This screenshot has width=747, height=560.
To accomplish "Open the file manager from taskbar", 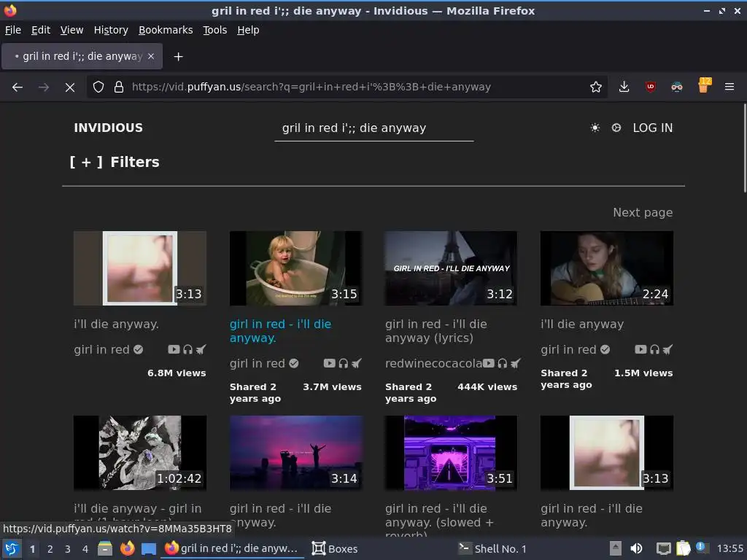I will [105, 548].
